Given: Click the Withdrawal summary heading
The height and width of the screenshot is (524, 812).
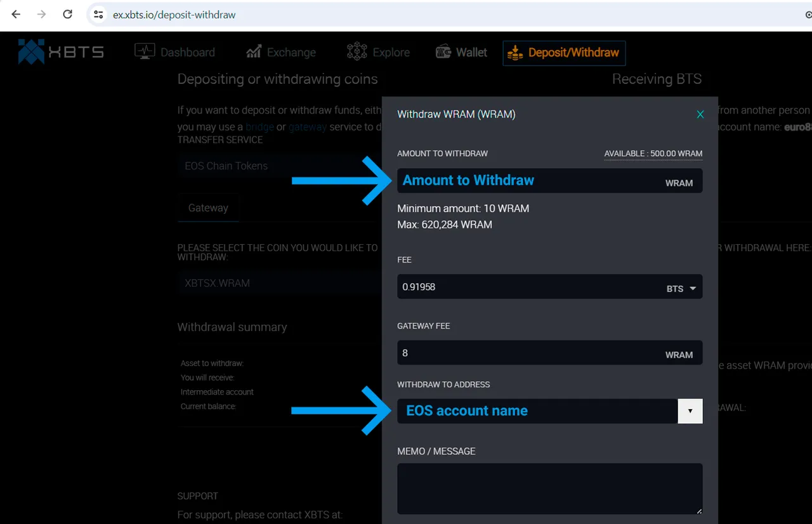Looking at the screenshot, I should tap(232, 327).
